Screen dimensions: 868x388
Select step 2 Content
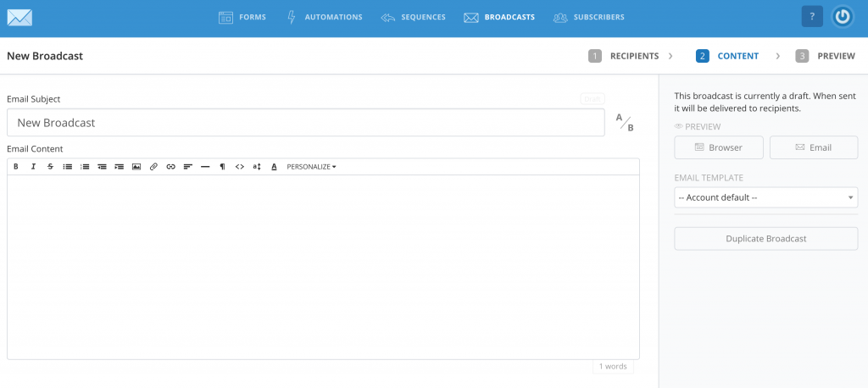pos(727,56)
